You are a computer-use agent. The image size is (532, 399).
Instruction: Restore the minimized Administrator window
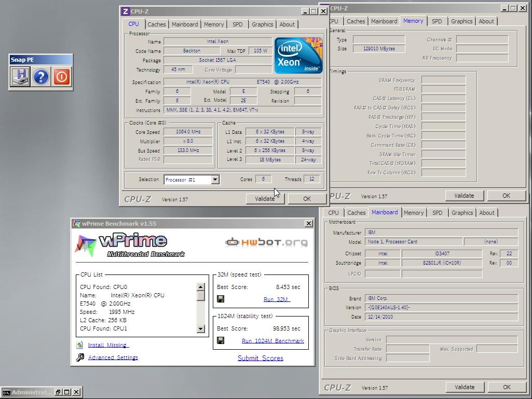click(58, 392)
